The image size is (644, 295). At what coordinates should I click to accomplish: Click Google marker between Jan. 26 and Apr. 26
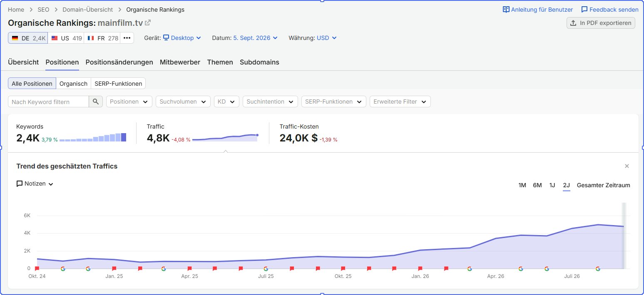point(470,269)
